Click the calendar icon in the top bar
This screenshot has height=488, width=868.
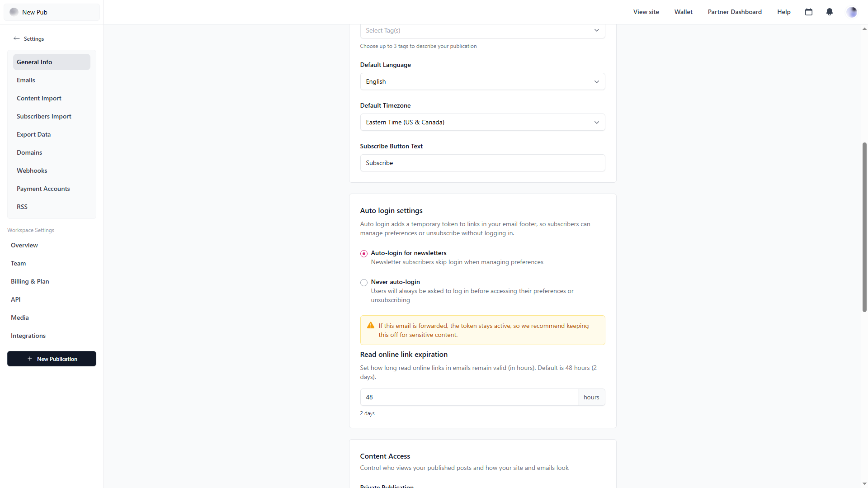(x=809, y=12)
